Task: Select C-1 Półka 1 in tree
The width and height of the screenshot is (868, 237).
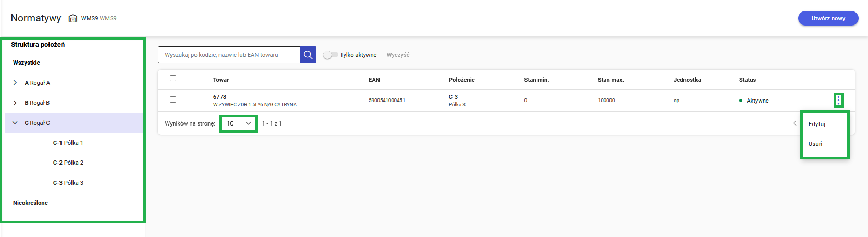Action: (x=68, y=143)
